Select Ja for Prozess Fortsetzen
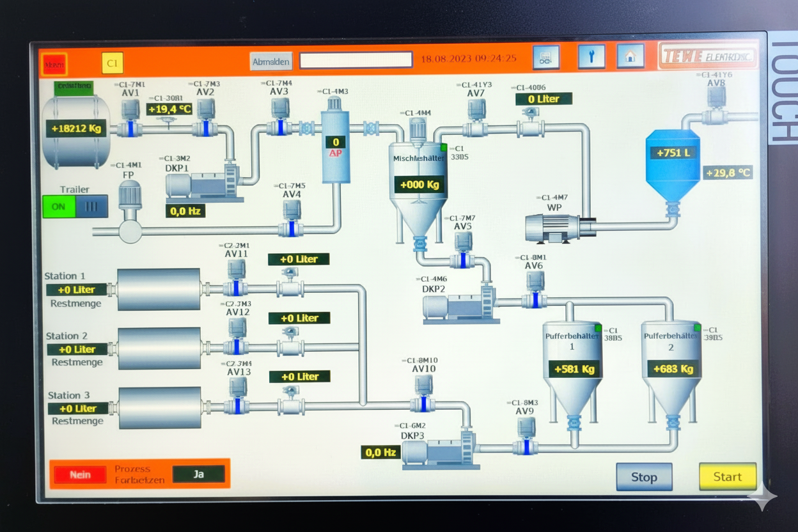This screenshot has height=532, width=798. coord(199,474)
